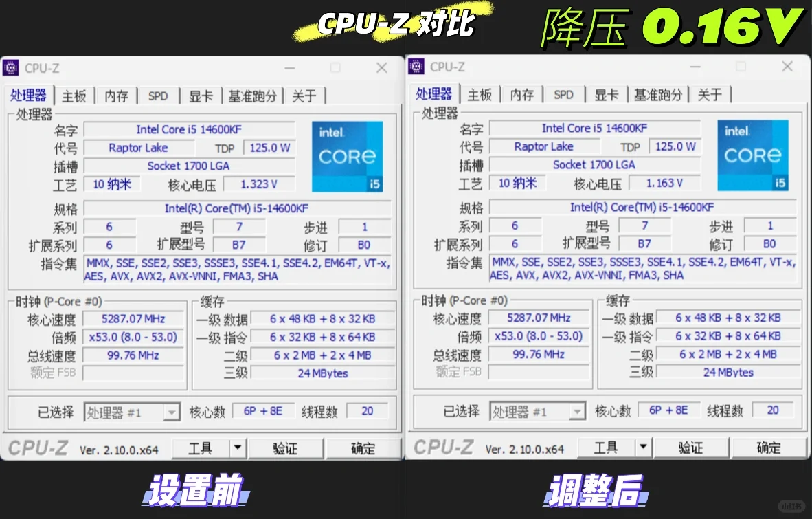Image resolution: width=812 pixels, height=519 pixels.
Task: Click multiplier x53.0 field in left window
Action: coord(133,338)
